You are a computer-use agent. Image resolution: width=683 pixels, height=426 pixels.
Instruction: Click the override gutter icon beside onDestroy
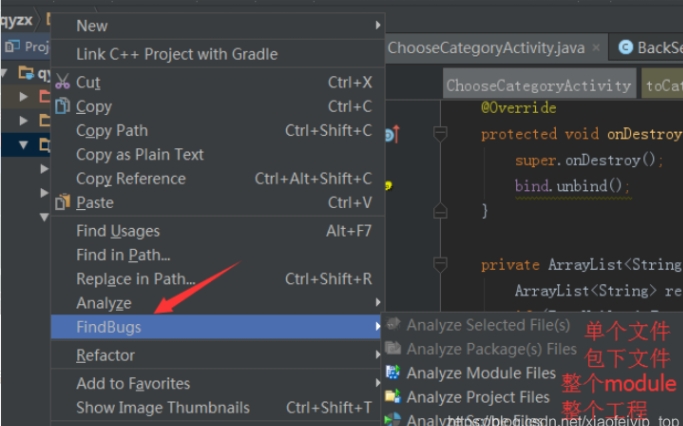click(390, 133)
